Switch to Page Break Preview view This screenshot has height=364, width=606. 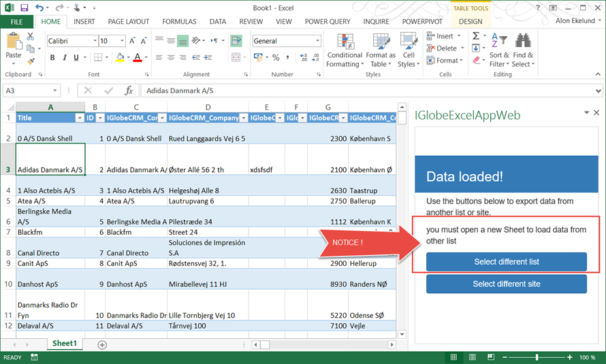click(490, 357)
